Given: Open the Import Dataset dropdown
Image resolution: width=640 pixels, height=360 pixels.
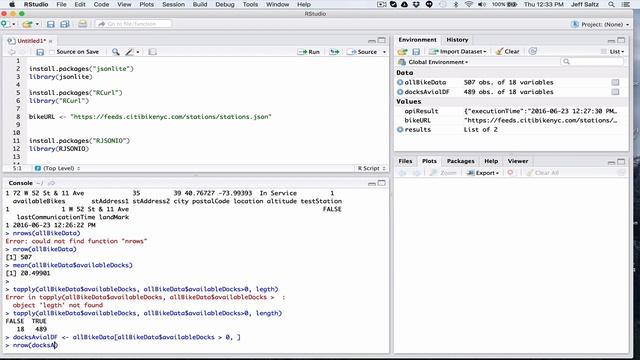Looking at the screenshot, I should tap(458, 51).
